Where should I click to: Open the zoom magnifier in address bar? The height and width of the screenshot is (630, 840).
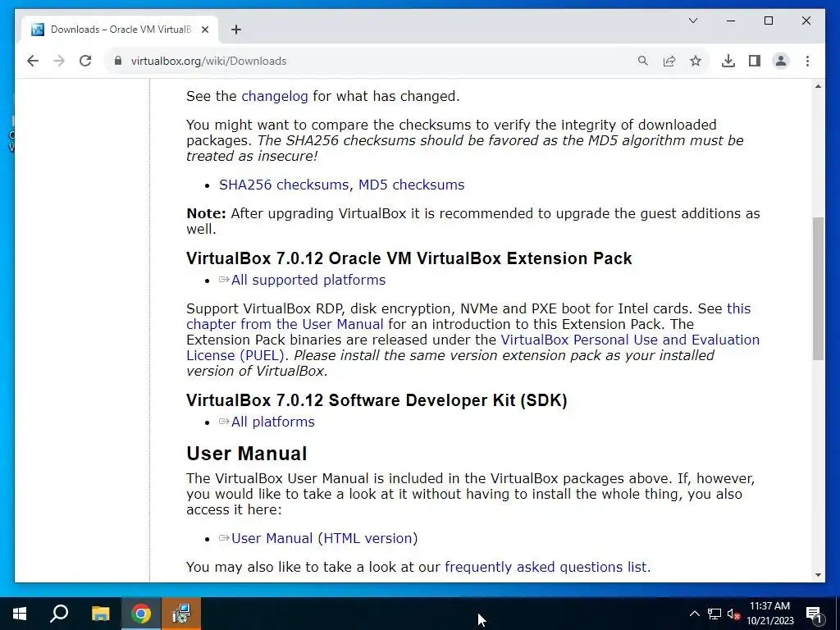coord(643,61)
